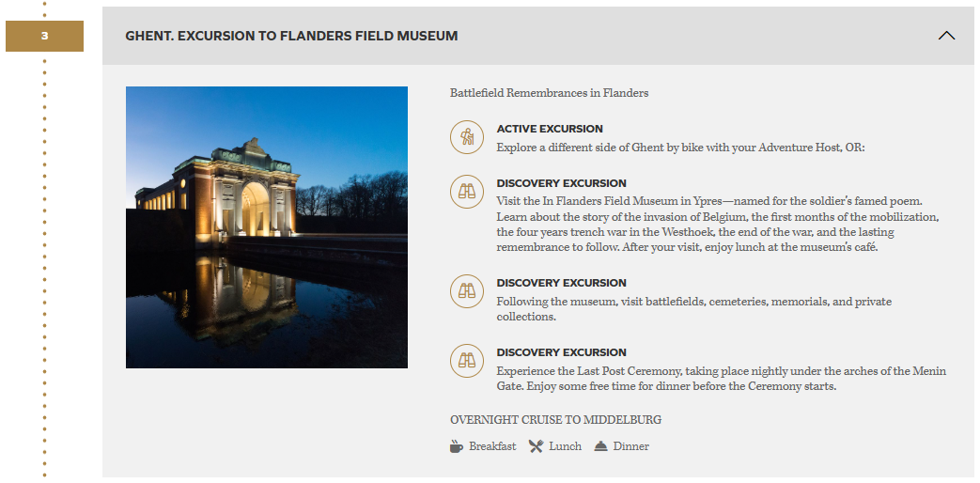Select the Active Excursion title
Screen dimensions: 980x483
click(550, 129)
